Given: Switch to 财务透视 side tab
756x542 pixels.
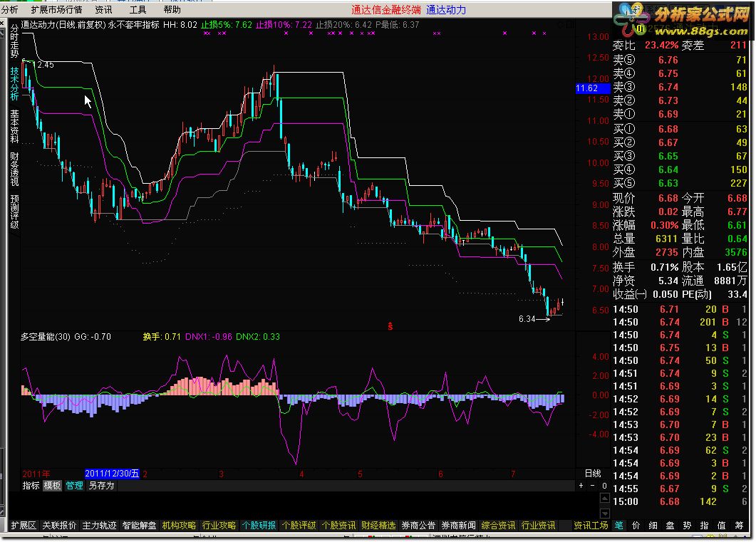Looking at the screenshot, I should (14, 169).
